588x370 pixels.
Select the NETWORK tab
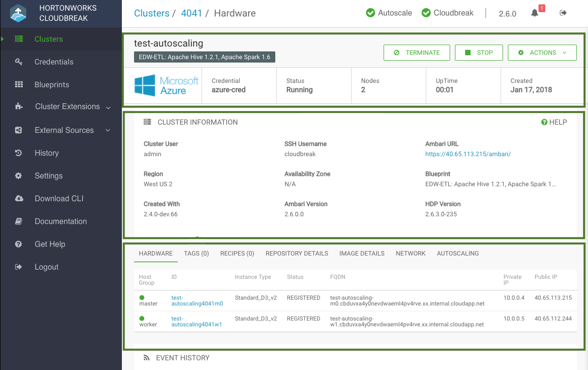coord(410,254)
